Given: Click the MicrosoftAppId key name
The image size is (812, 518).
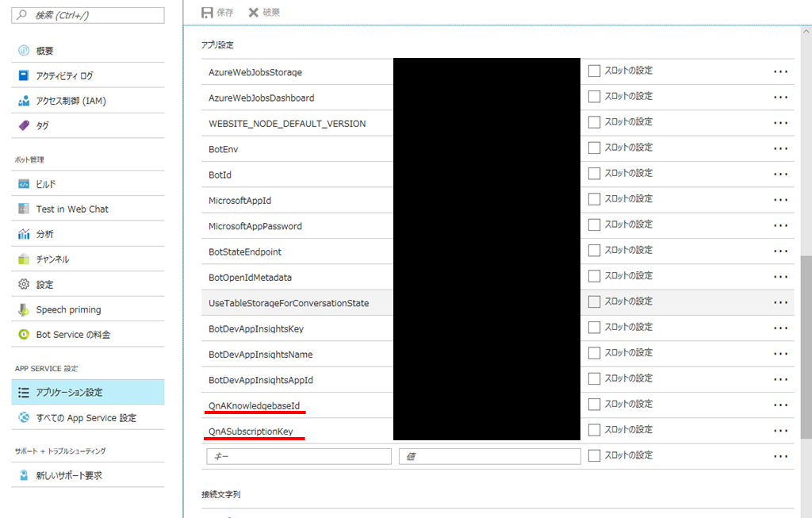Looking at the screenshot, I should pos(239,201).
